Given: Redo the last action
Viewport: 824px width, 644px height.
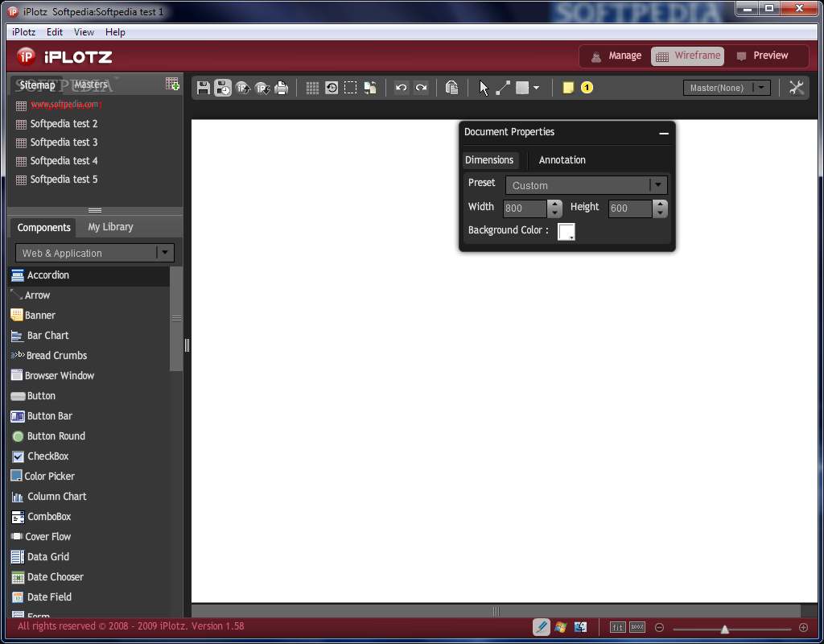Looking at the screenshot, I should 421,88.
